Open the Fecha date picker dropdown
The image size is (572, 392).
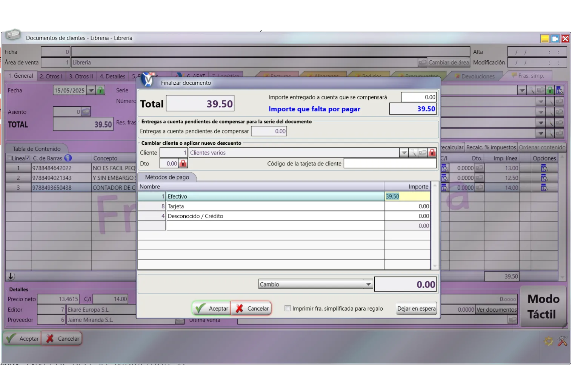[91, 90]
